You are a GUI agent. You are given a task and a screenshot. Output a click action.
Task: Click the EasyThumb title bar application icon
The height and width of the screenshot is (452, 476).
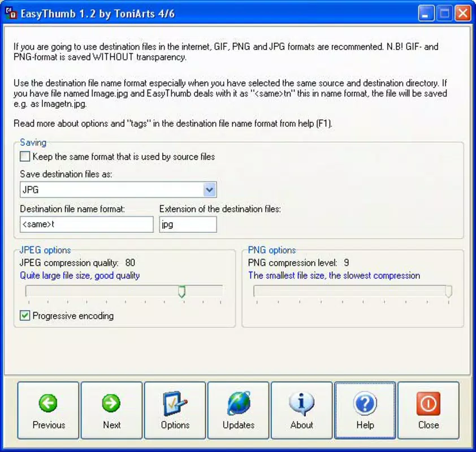11,14
